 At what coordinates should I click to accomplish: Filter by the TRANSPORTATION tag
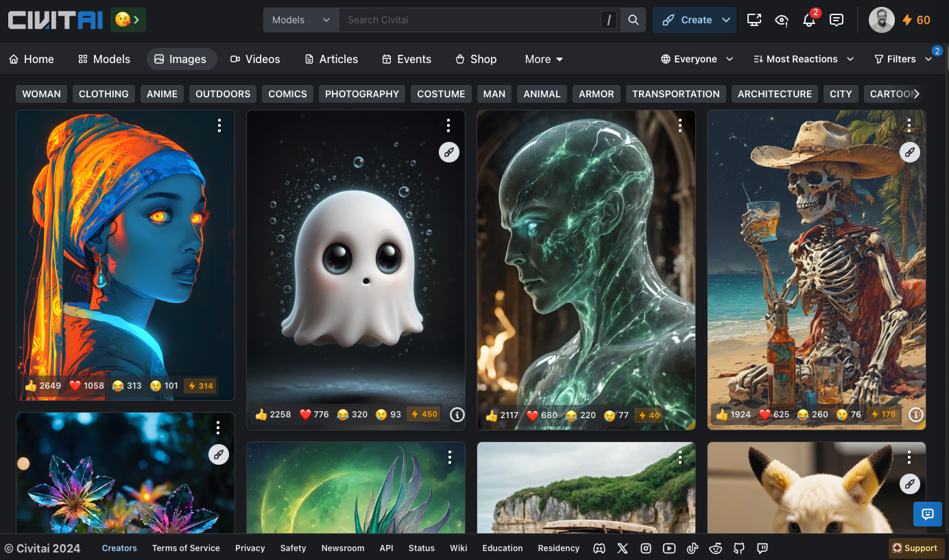point(676,94)
